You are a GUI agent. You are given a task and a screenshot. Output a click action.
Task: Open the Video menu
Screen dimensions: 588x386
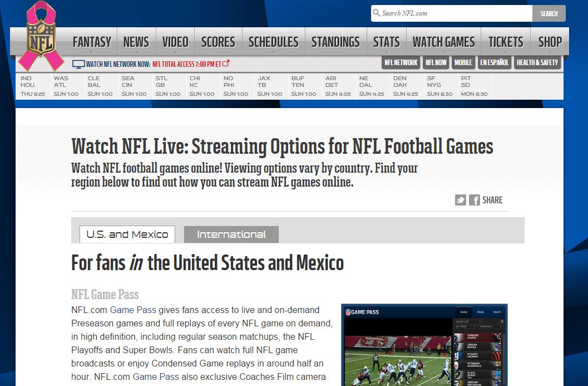175,42
